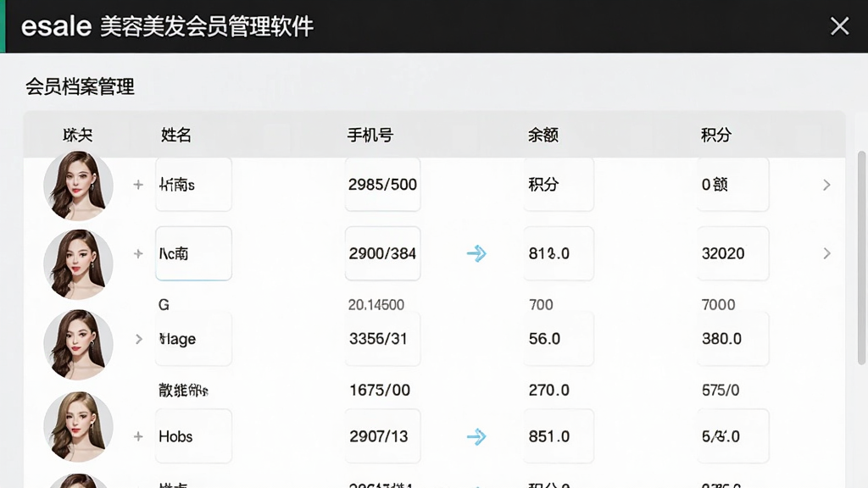Sort by the 手机号 column header
Screen dimensions: 868x488
point(370,135)
